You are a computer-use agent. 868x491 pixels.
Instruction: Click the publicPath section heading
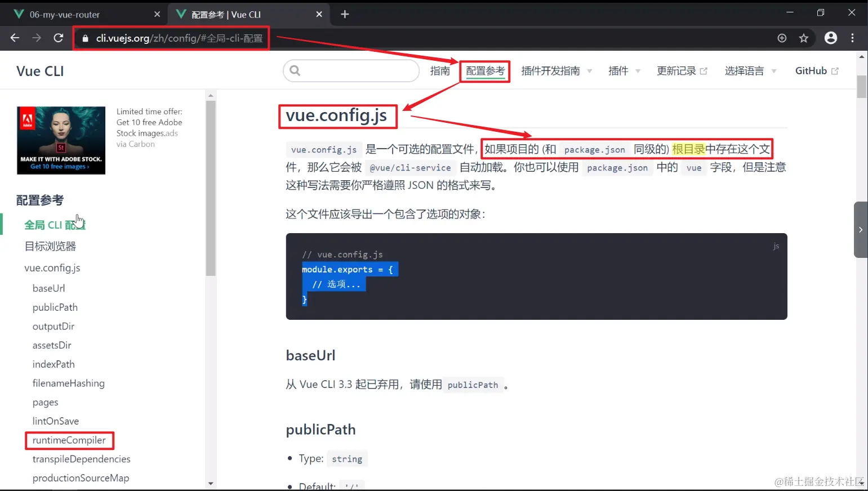click(x=321, y=430)
